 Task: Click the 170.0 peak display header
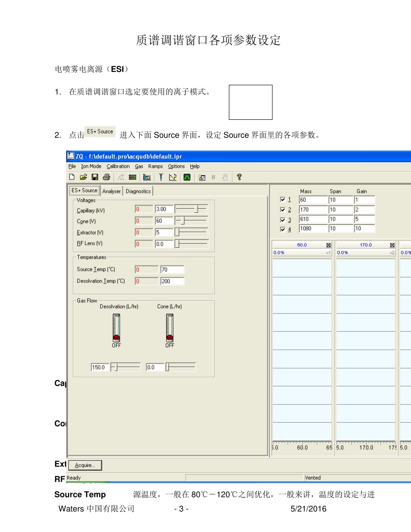point(366,245)
